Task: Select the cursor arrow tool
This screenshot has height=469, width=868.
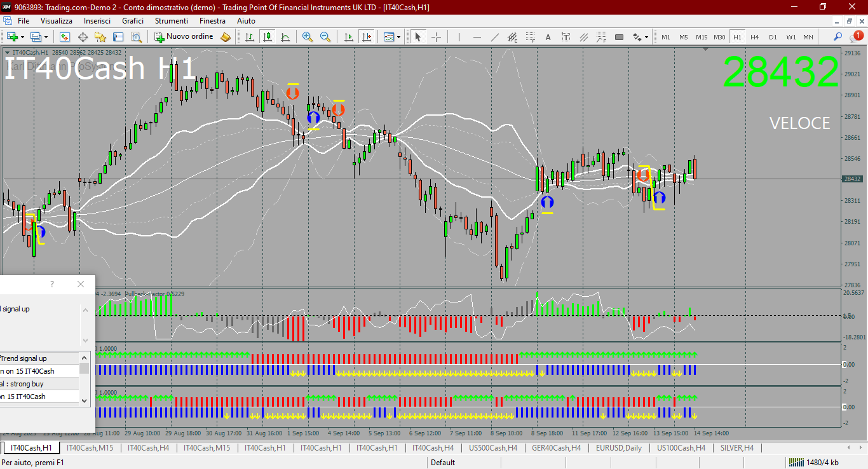Action: click(418, 37)
